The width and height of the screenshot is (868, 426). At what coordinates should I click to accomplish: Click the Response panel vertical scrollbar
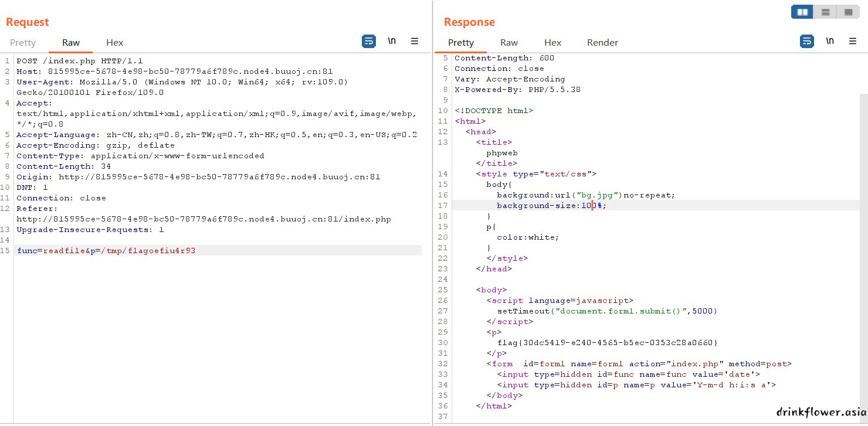pos(864,258)
